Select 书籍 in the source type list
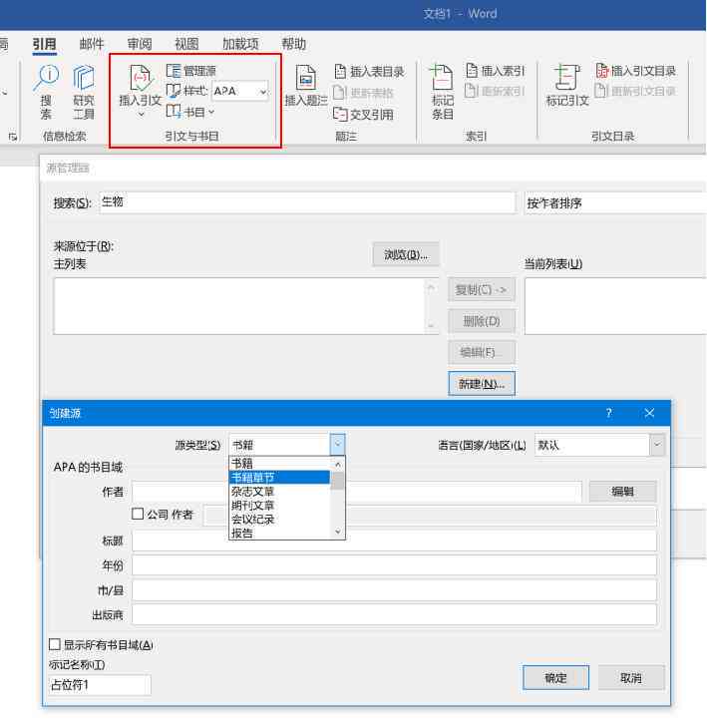Image resolution: width=707 pixels, height=728 pixels. coord(279,463)
